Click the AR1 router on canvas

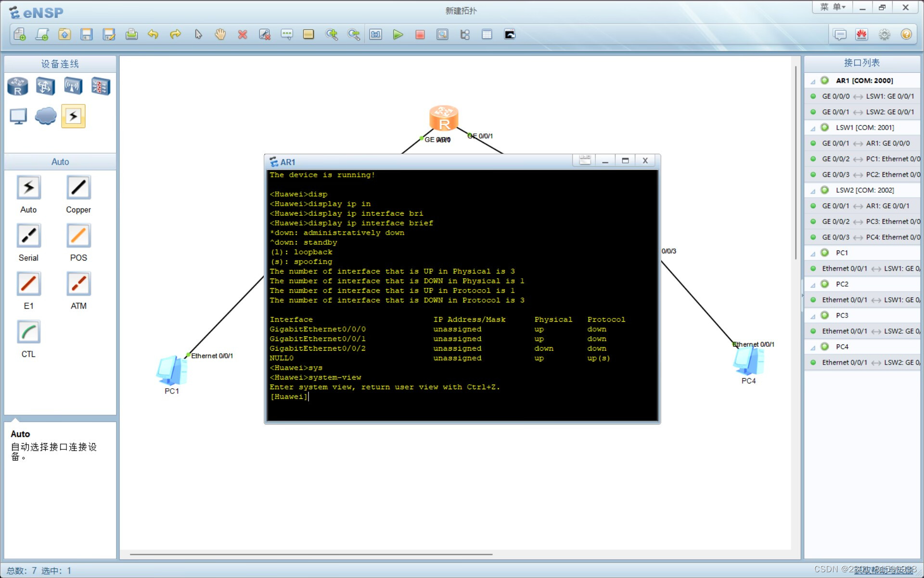pyautogui.click(x=444, y=118)
